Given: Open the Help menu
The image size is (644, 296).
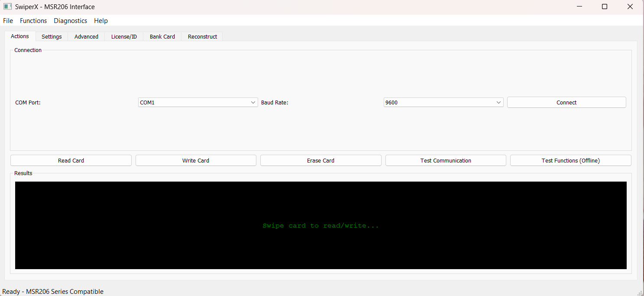Looking at the screenshot, I should click(101, 21).
